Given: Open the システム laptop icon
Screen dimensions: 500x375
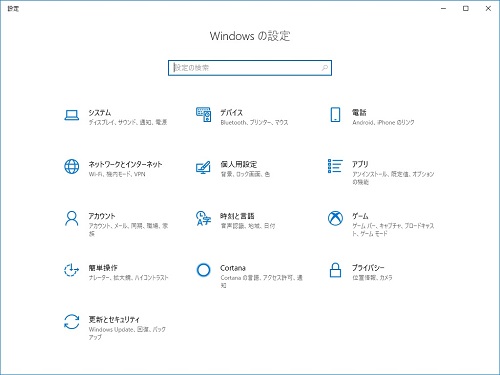Looking at the screenshot, I should tap(71, 115).
